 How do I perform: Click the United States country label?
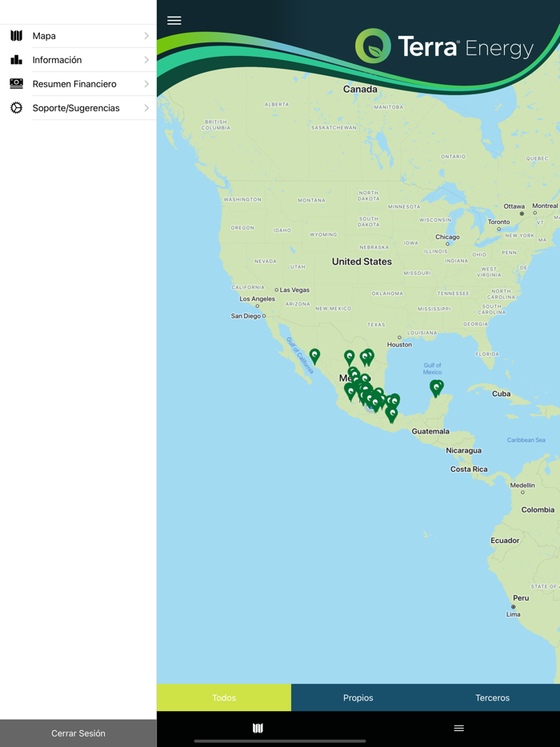coord(362,262)
